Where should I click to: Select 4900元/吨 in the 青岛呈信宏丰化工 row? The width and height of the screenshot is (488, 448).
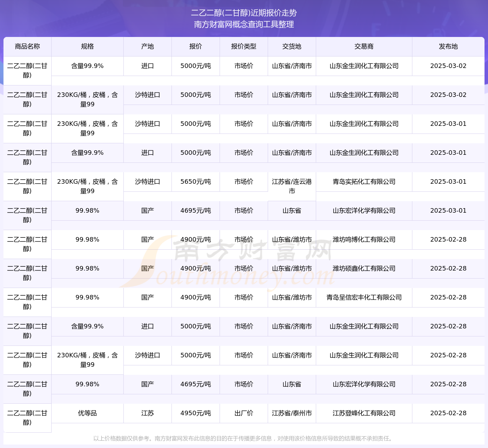point(196,297)
